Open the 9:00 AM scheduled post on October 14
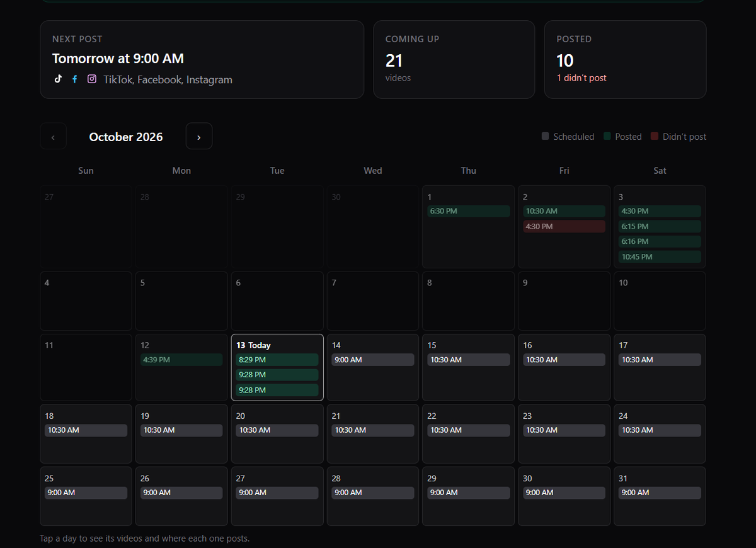 click(x=373, y=360)
